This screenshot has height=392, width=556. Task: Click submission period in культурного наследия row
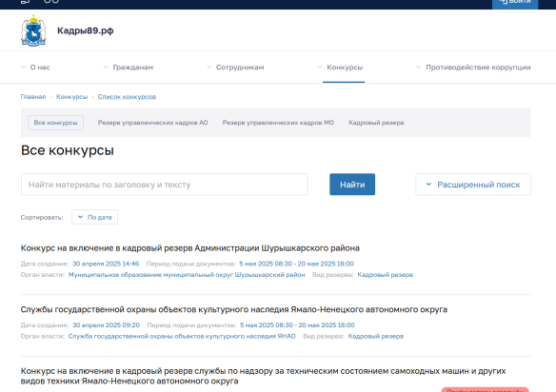point(297,325)
